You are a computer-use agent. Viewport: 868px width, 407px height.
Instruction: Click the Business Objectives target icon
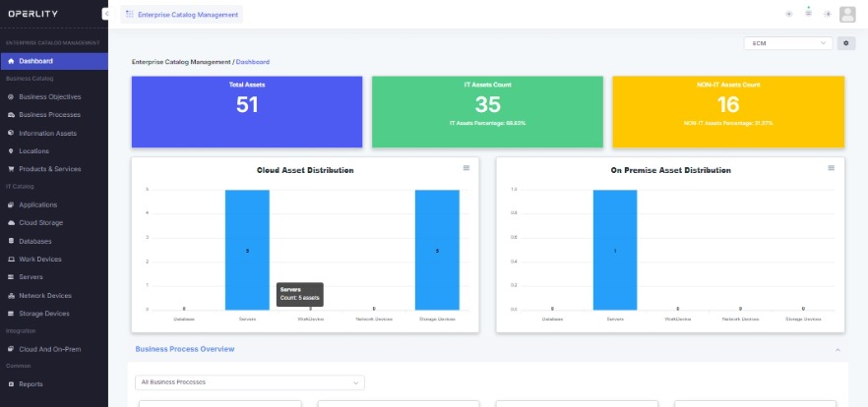coord(10,97)
